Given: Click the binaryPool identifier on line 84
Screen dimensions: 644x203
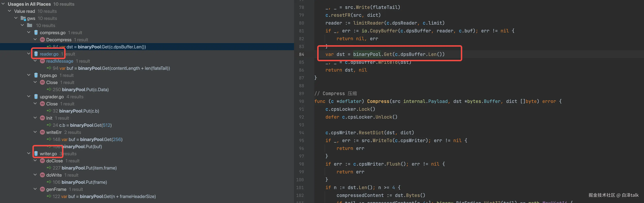Looking at the screenshot, I should tap(367, 54).
